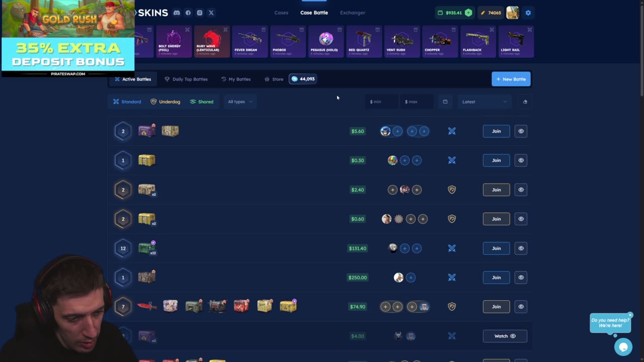Join the $250.00 battle
644x362 pixels.
pyautogui.click(x=496, y=278)
